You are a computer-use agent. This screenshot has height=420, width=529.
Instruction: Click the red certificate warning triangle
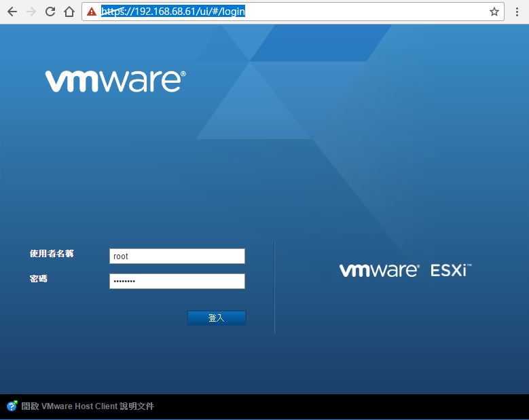[x=92, y=12]
